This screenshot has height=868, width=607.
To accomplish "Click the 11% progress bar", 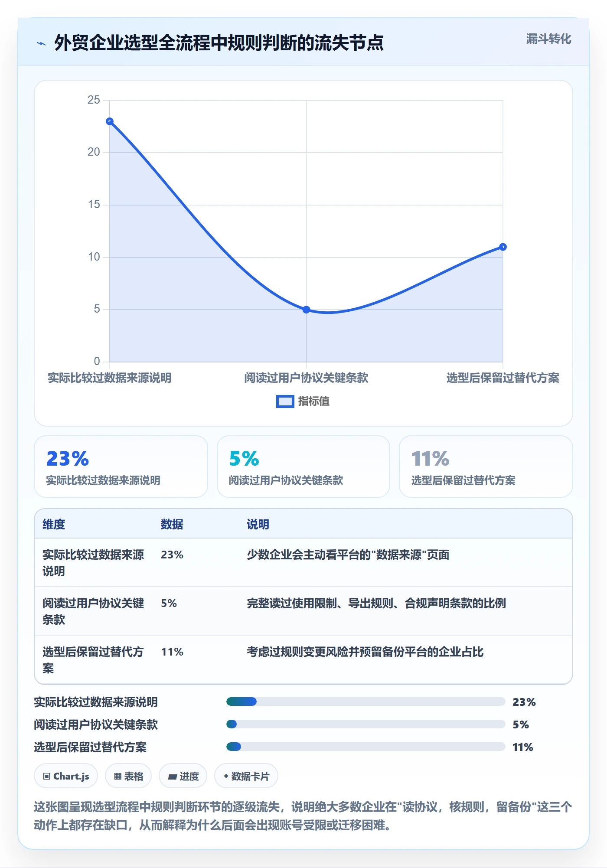I will coord(366,747).
